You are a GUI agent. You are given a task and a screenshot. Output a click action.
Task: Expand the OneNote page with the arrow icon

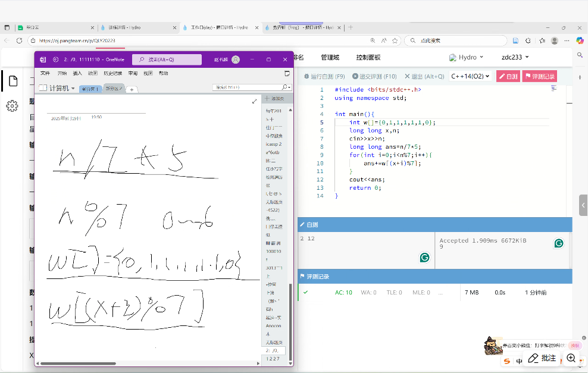(254, 101)
